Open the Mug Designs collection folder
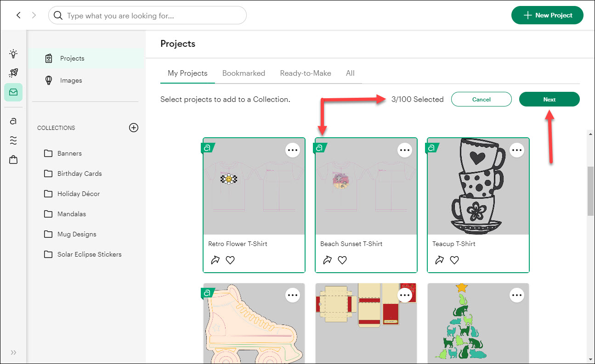The width and height of the screenshot is (595, 364). [77, 234]
